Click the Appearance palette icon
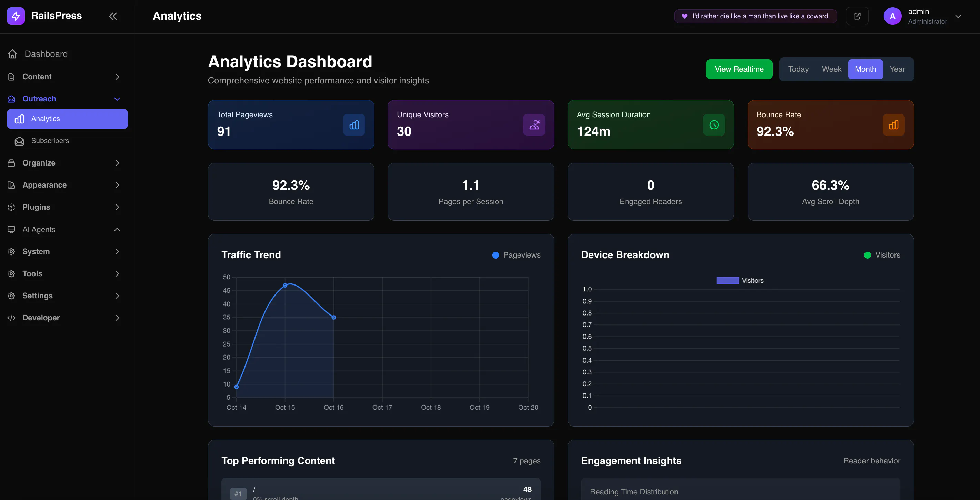Screen dimensions: 980x500 pos(11,185)
